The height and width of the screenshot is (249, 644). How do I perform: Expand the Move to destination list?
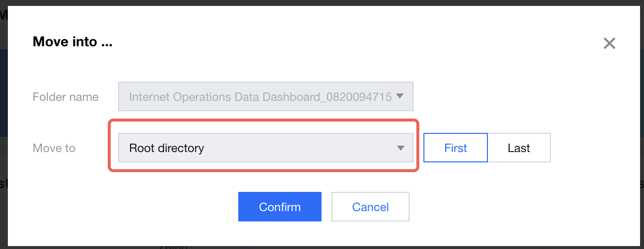265,148
